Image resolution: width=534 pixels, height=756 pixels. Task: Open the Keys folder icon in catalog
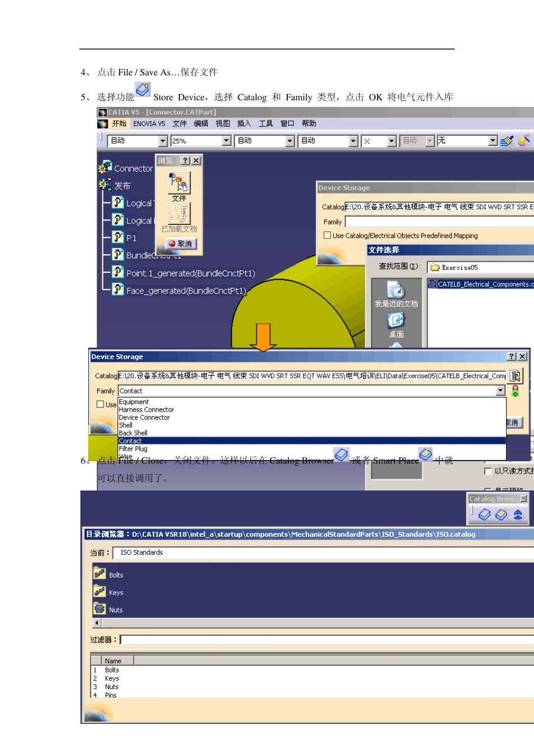(x=99, y=591)
